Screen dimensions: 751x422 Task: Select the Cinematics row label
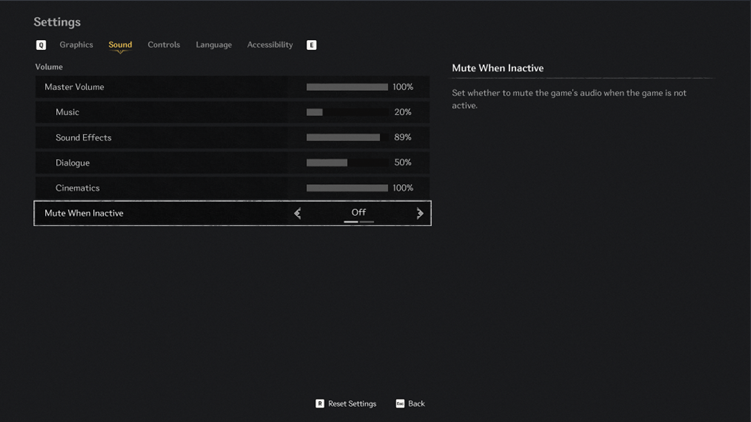click(78, 188)
